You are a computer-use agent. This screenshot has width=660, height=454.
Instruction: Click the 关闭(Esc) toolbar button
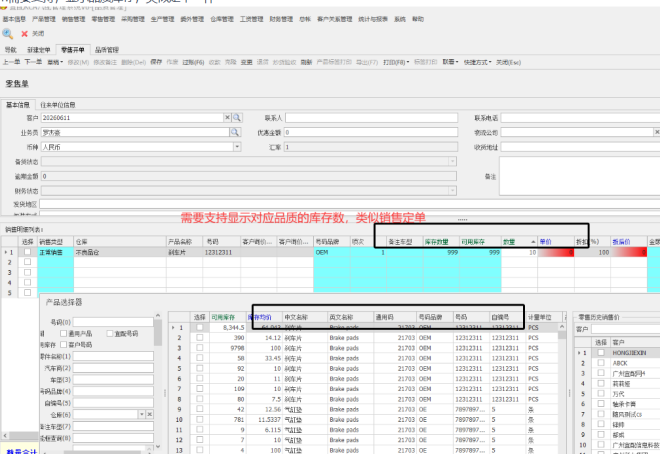tap(508, 62)
